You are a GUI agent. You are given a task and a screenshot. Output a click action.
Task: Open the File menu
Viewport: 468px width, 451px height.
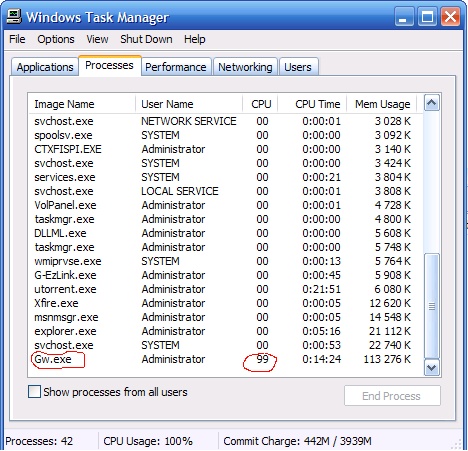17,39
